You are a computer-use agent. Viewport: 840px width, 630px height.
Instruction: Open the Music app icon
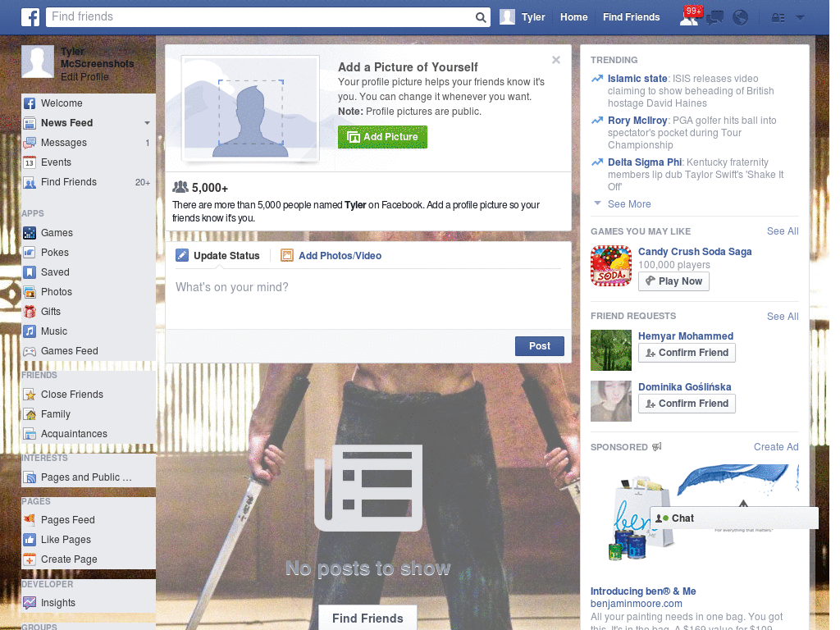tap(30, 331)
